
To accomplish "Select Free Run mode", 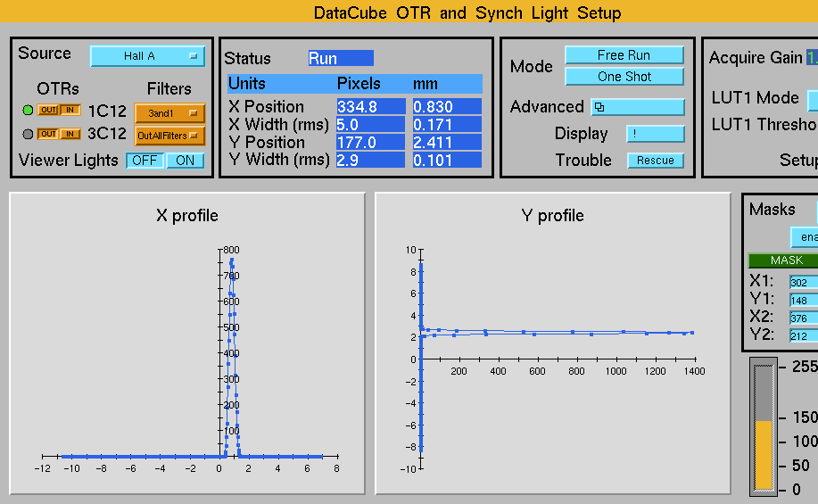I will [624, 55].
